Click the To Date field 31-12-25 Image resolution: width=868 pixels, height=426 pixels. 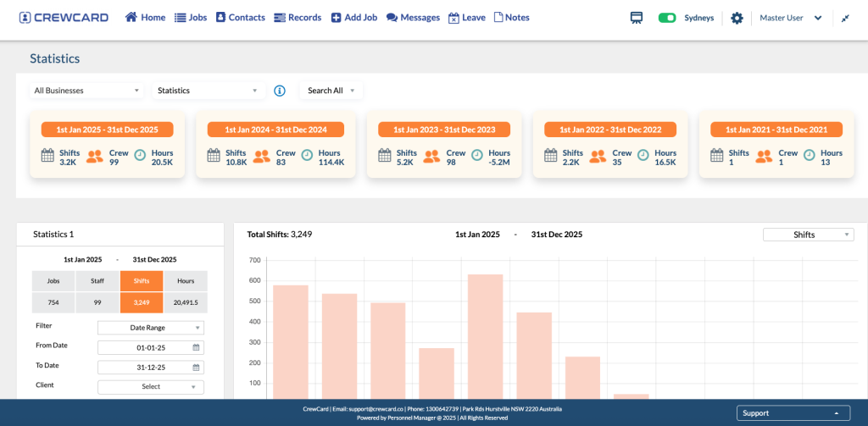click(151, 368)
